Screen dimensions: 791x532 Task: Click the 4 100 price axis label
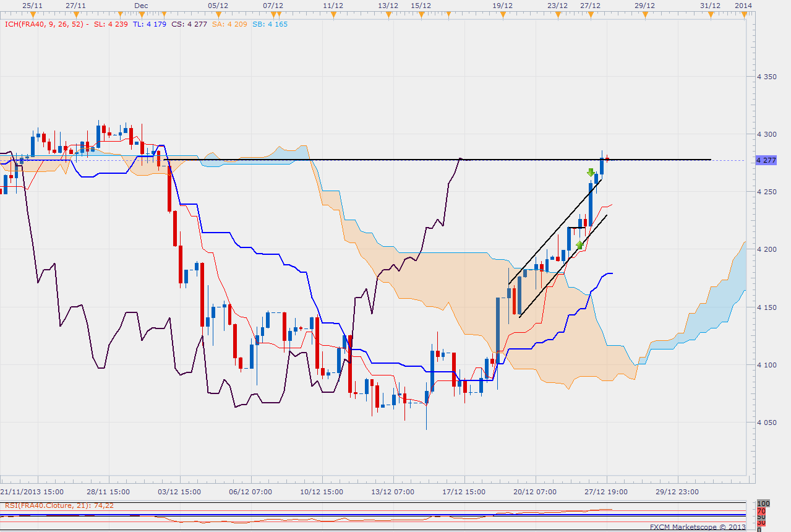766,365
